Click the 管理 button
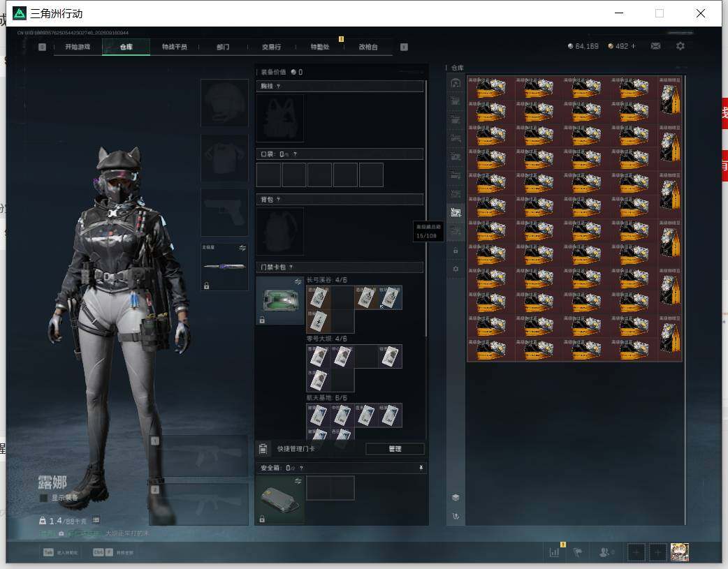 (x=395, y=449)
